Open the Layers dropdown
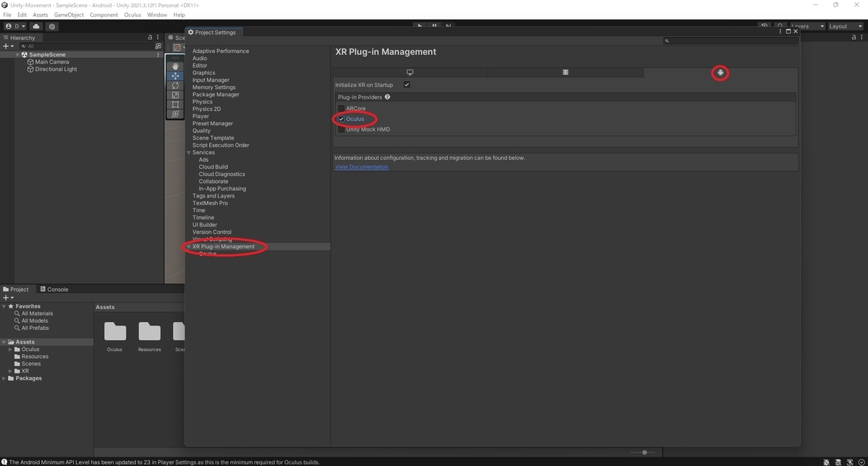868x466 pixels. (x=808, y=26)
